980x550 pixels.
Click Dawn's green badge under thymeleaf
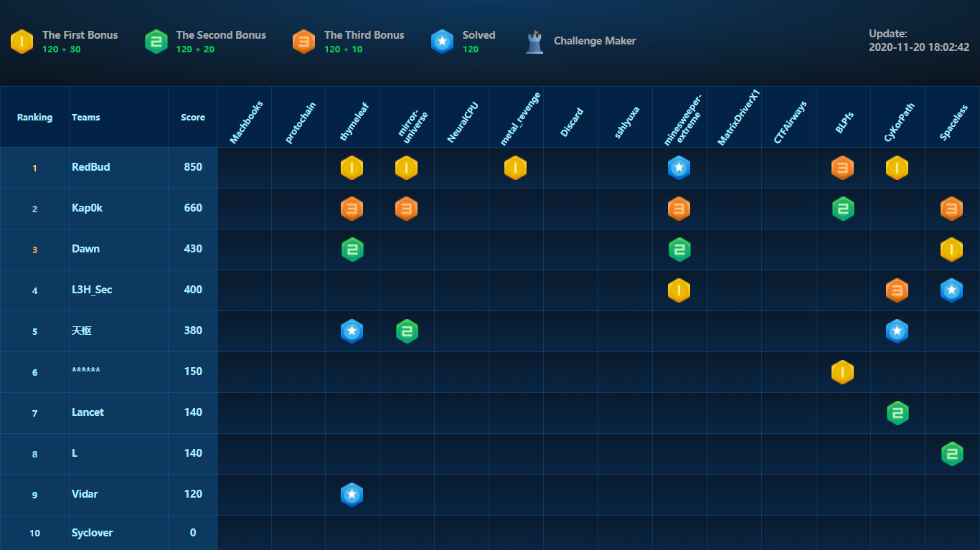pos(352,250)
